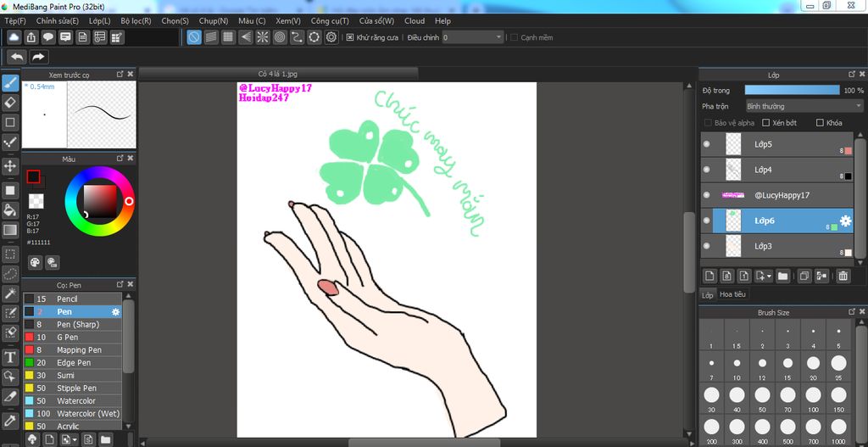Screen dimensions: 868x447
Task: Select the Bucket fill tool
Action: [10, 210]
